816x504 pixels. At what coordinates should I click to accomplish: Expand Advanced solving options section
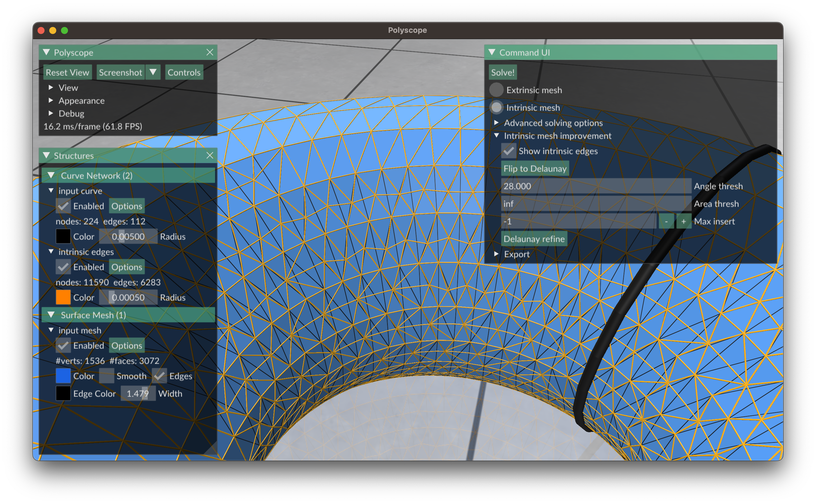pyautogui.click(x=496, y=123)
